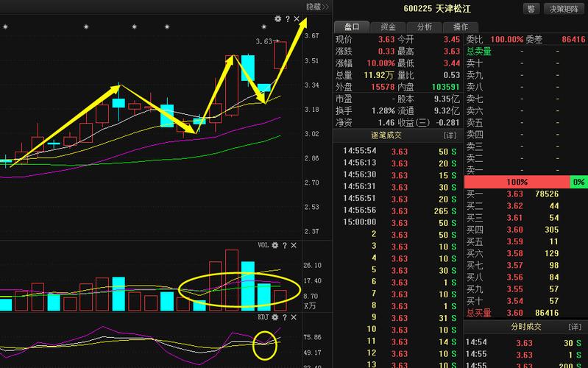Click the 内盘 103591 value
The width and height of the screenshot is (588, 368).
(445, 87)
